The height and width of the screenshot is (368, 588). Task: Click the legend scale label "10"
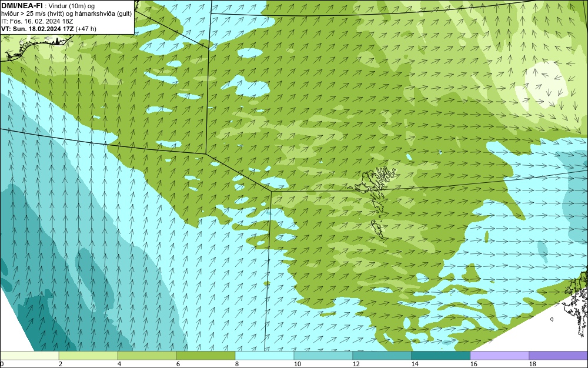(x=298, y=364)
